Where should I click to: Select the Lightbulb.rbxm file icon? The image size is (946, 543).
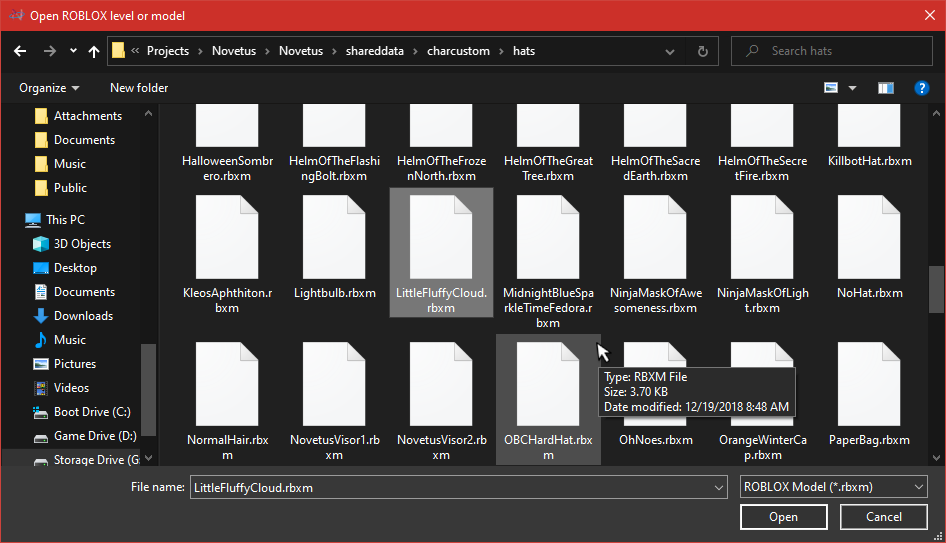point(334,237)
